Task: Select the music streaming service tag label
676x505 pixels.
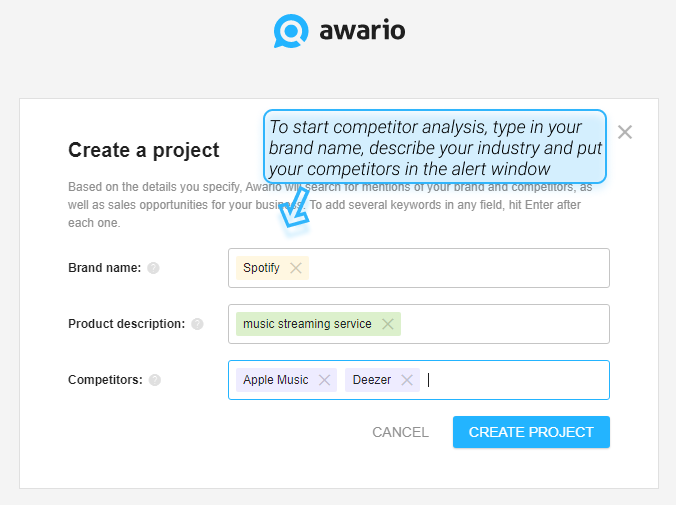Action: click(307, 324)
